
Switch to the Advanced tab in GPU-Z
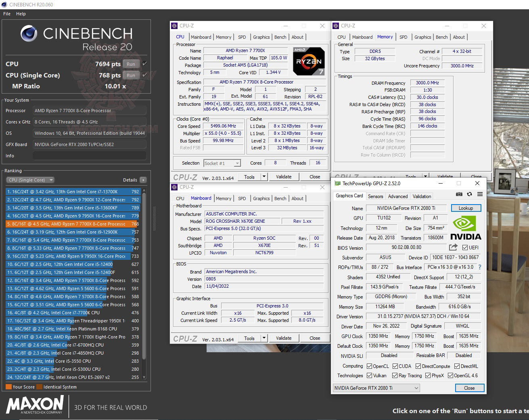coord(398,196)
